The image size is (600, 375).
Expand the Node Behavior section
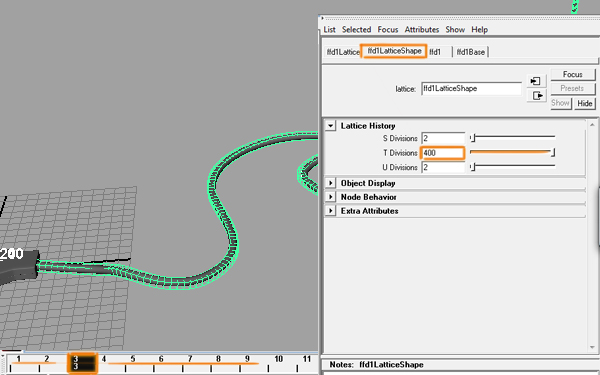[x=330, y=197]
